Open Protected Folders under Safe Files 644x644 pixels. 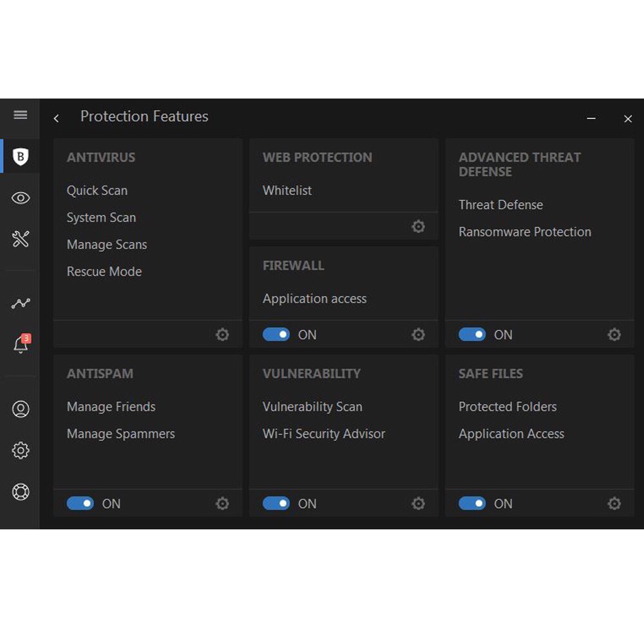[507, 407]
